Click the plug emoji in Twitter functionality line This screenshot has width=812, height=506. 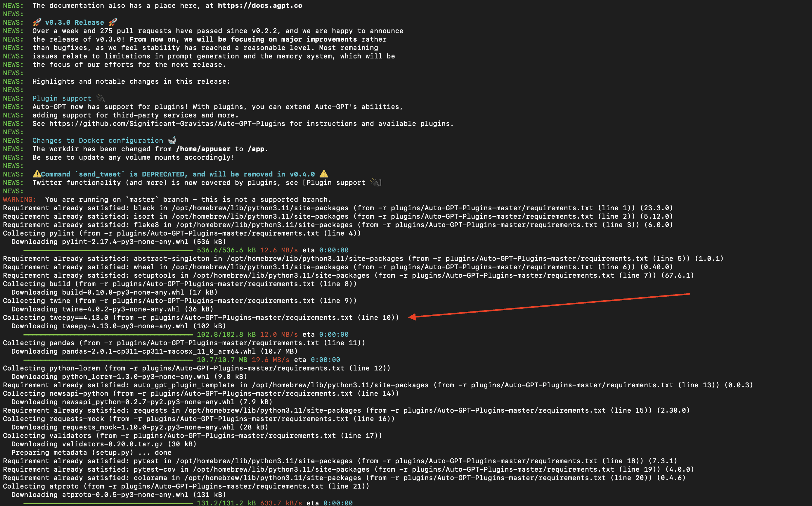tap(374, 183)
